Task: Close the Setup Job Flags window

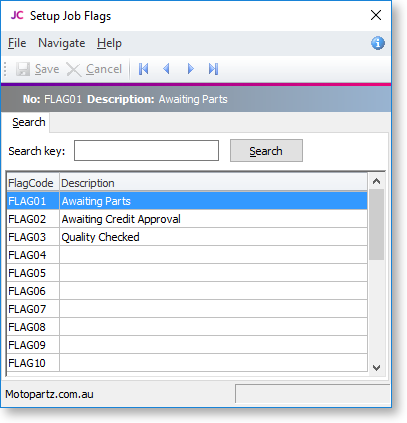Action: [x=376, y=15]
